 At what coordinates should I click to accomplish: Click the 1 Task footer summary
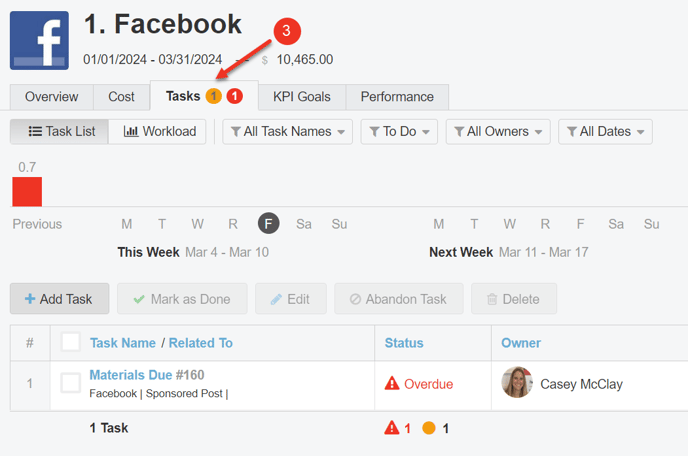click(x=109, y=428)
